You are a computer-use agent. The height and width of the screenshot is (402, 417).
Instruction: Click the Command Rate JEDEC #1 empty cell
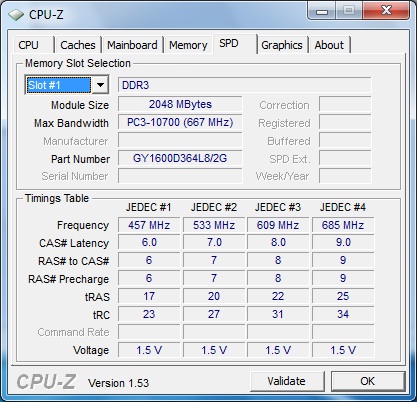point(149,332)
